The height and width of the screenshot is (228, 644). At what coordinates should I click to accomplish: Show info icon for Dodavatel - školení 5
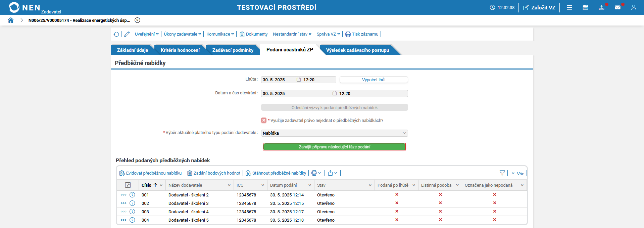pyautogui.click(x=132, y=220)
